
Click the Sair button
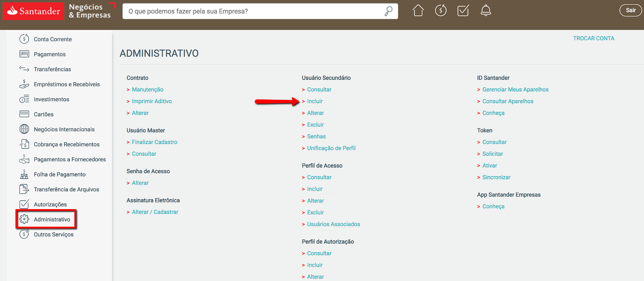631,10
